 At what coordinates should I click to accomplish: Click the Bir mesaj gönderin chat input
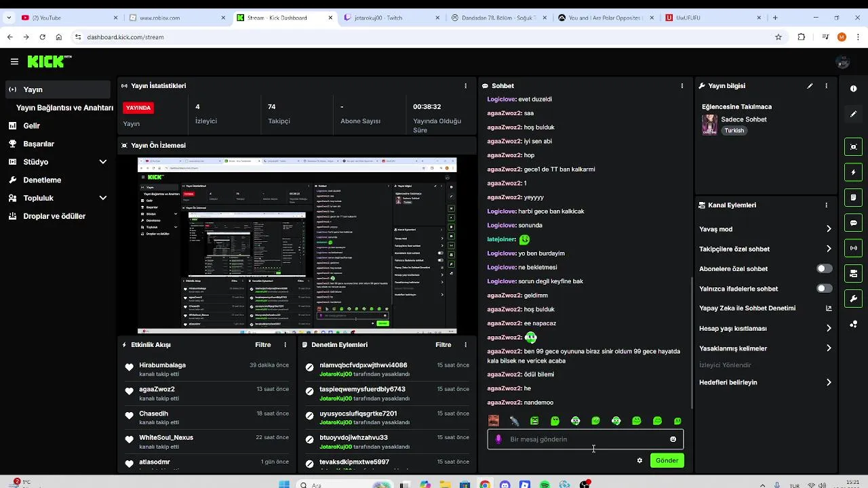coord(585,439)
